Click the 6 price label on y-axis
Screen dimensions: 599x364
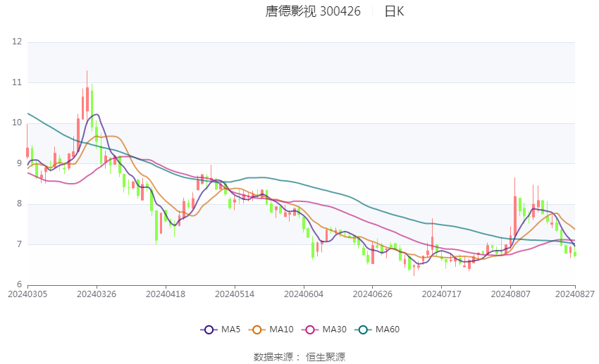click(20, 285)
